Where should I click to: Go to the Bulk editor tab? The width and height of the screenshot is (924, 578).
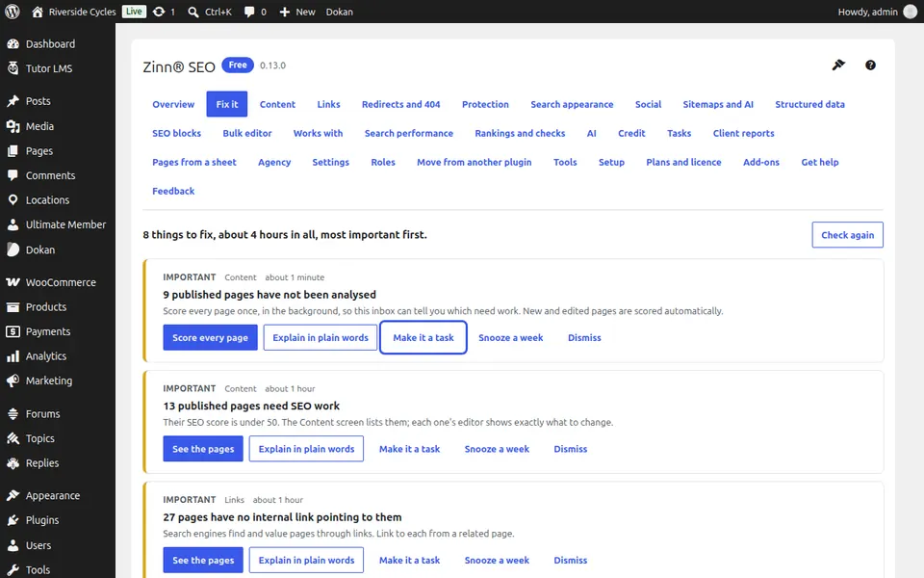click(x=247, y=133)
